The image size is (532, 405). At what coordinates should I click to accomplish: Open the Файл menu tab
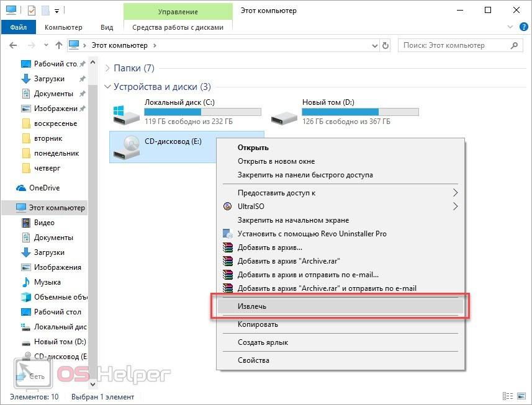click(19, 27)
